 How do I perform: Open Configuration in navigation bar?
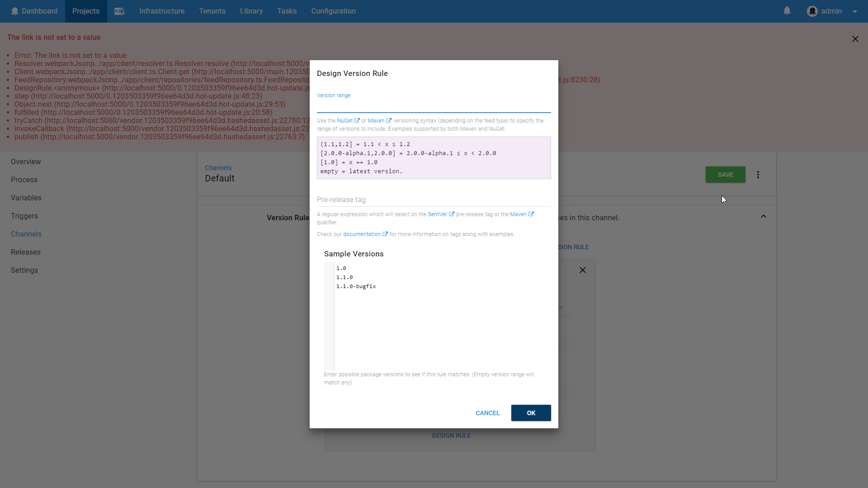click(x=334, y=11)
